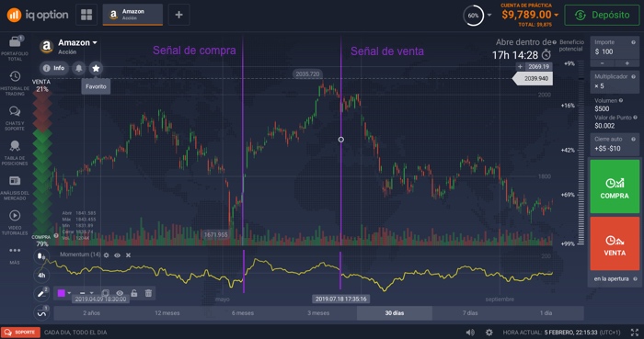Increase Importe with plus button

pyautogui.click(x=627, y=63)
